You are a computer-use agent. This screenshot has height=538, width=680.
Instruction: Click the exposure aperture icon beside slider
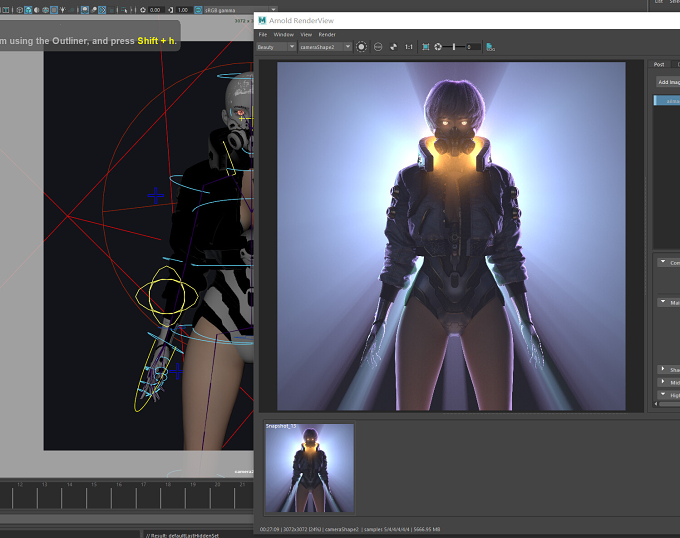coord(438,47)
